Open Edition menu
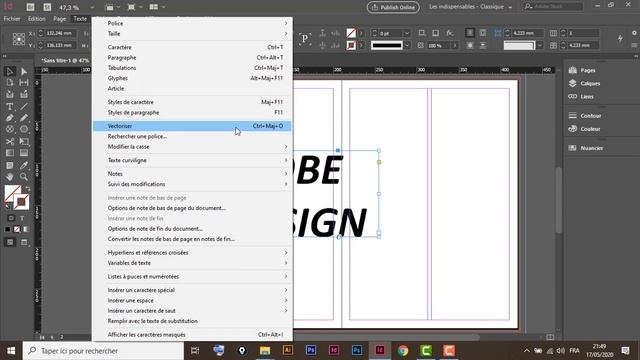 37,19
